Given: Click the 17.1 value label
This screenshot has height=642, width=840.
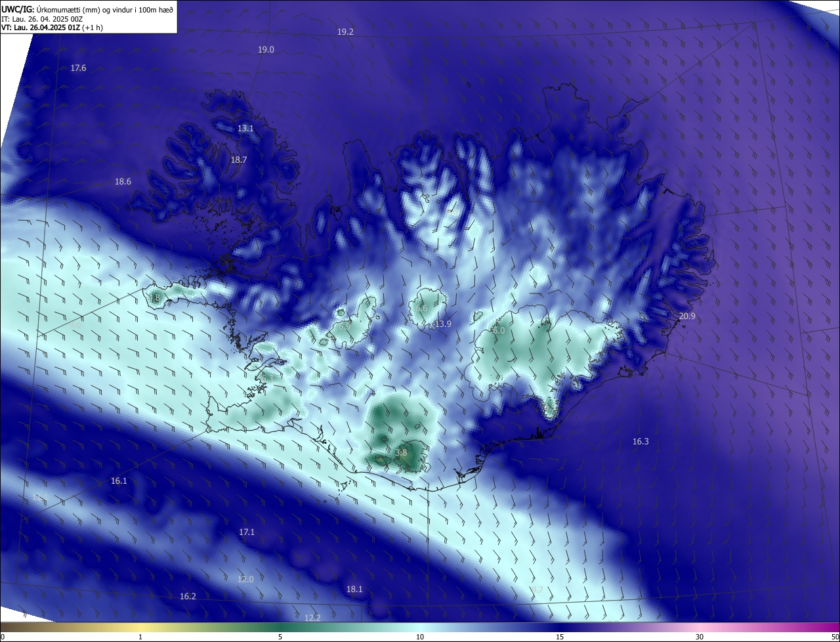Looking at the screenshot, I should point(247,532).
